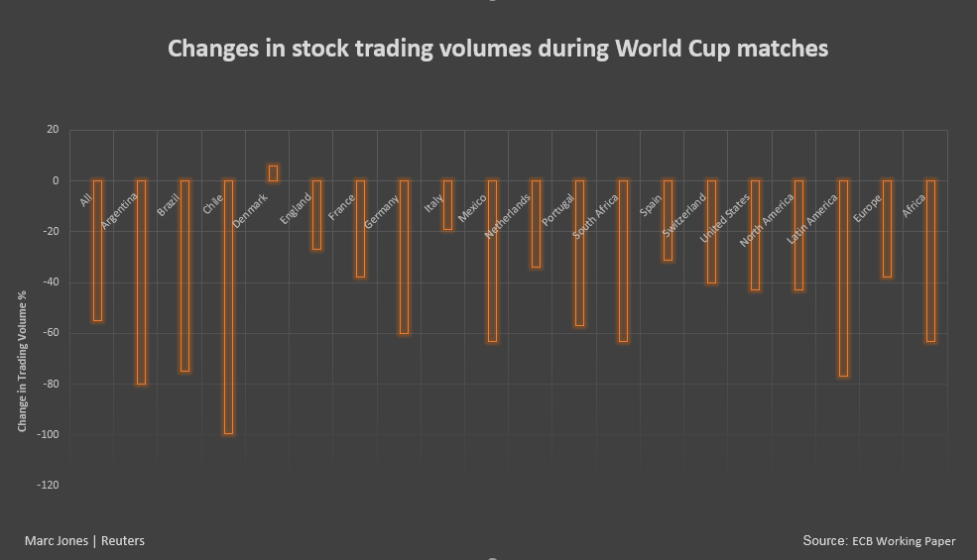977x560 pixels.
Task: Select the Denmark positive bar
Action: point(273,173)
